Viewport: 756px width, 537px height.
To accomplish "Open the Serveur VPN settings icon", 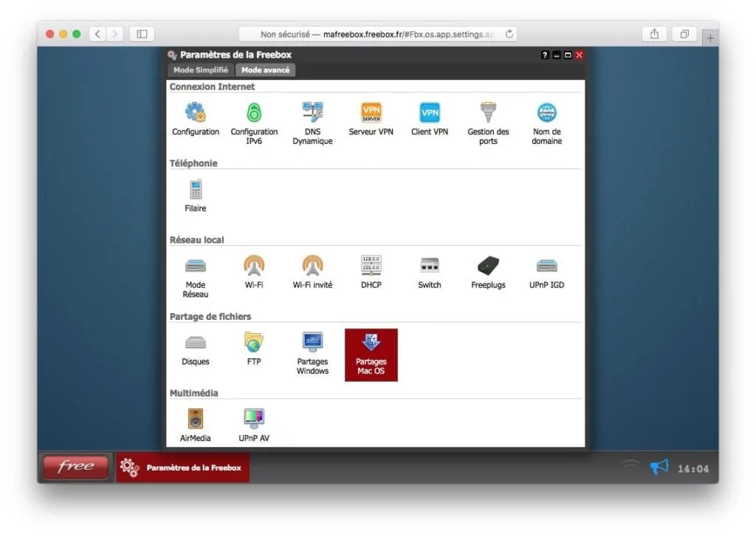I will coord(371,119).
